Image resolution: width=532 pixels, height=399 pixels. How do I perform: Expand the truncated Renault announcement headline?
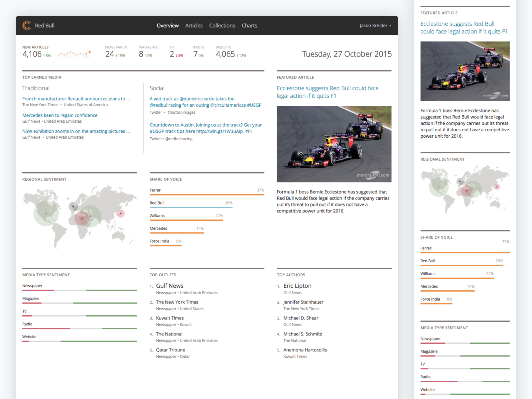76,99
